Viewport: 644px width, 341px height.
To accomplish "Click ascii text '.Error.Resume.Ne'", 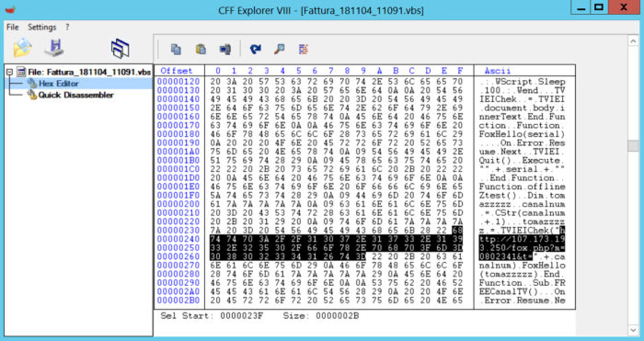I will [522, 300].
